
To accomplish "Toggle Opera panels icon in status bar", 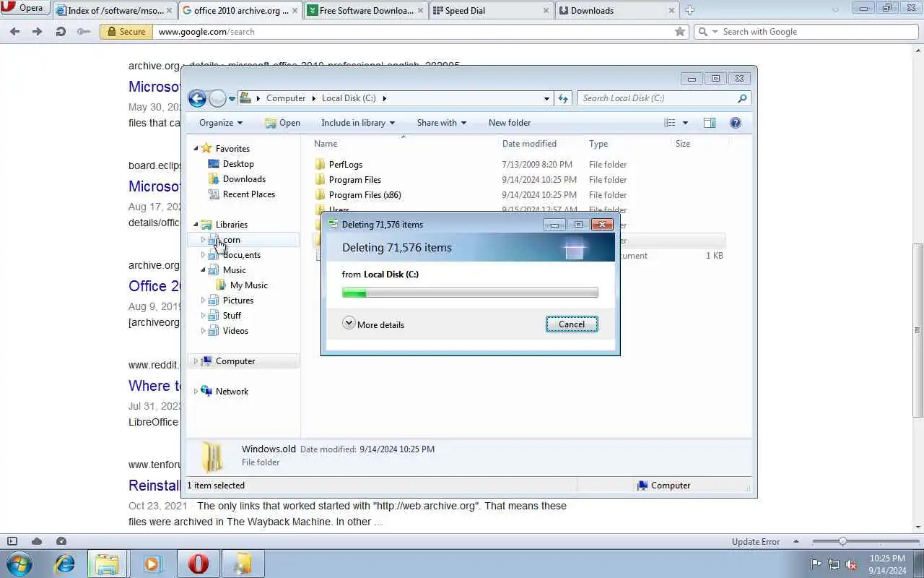I will click(12, 541).
